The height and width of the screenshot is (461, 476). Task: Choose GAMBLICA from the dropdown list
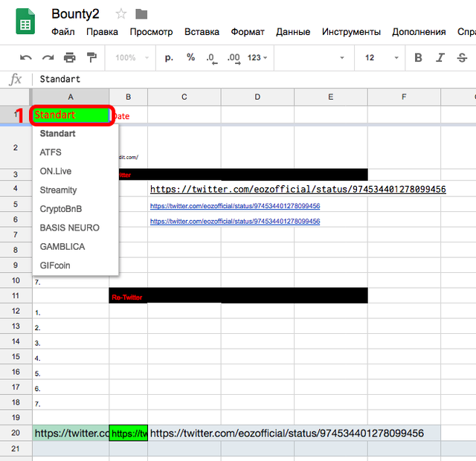(x=75, y=246)
